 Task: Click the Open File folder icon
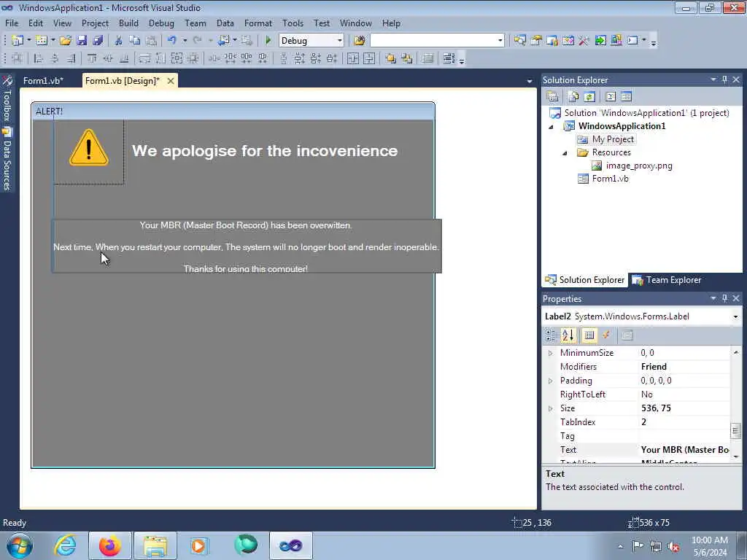point(65,41)
